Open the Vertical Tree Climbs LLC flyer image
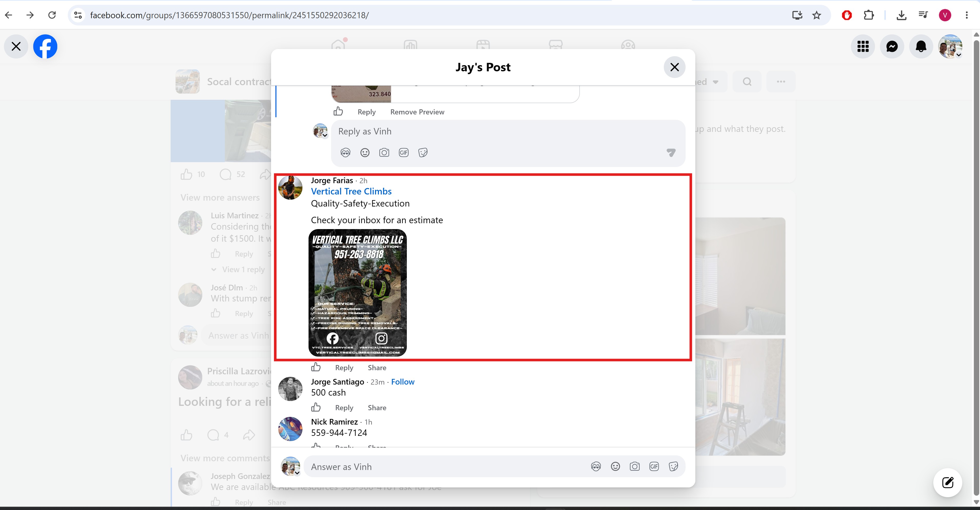980x510 pixels. (357, 292)
